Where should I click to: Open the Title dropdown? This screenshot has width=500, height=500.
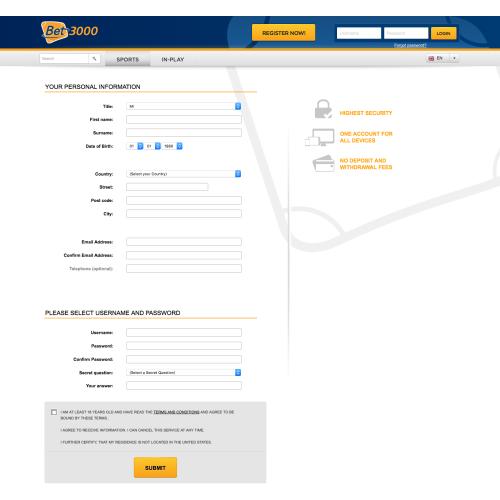[x=184, y=106]
